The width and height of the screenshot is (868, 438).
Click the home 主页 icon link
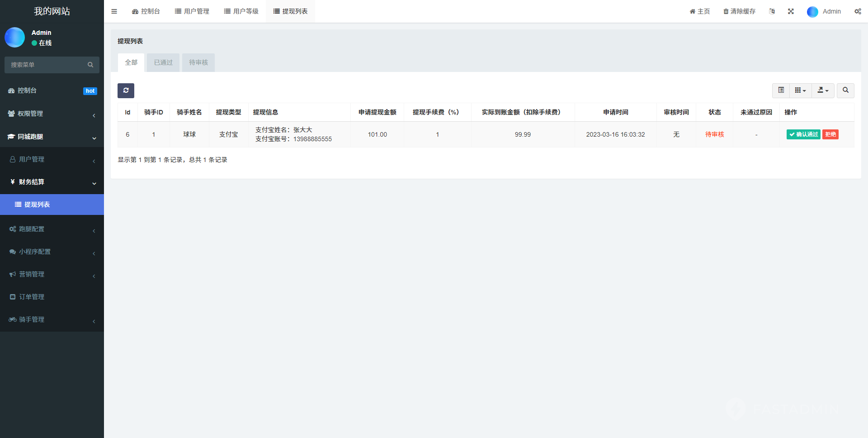point(699,11)
